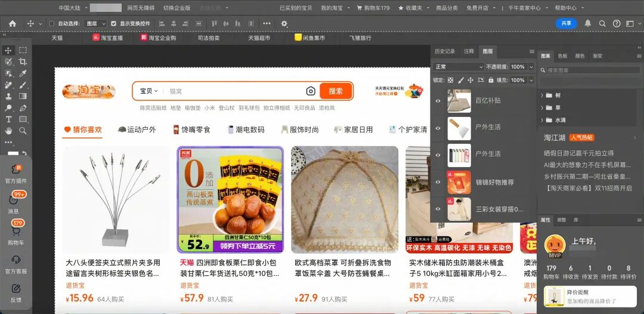Open the 千牛卖家中心 link
The width and height of the screenshot is (644, 314).
pyautogui.click(x=525, y=8)
